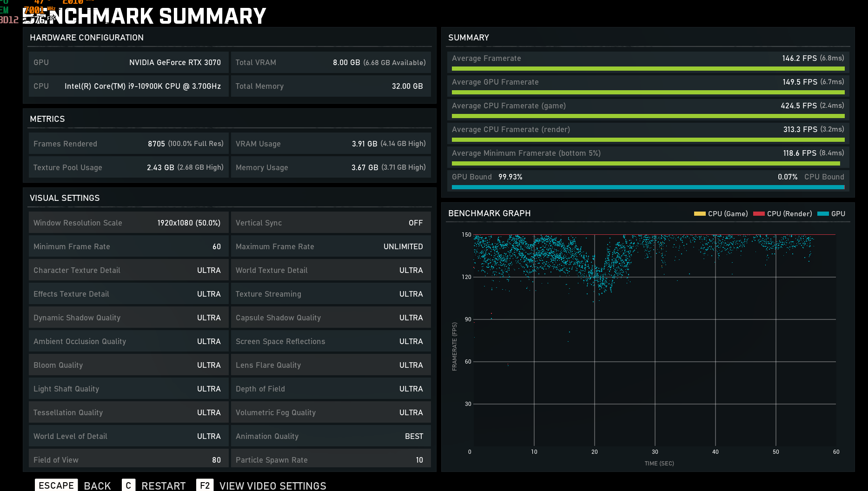Click the yellow CPU (Game) legend swatch

pos(700,214)
